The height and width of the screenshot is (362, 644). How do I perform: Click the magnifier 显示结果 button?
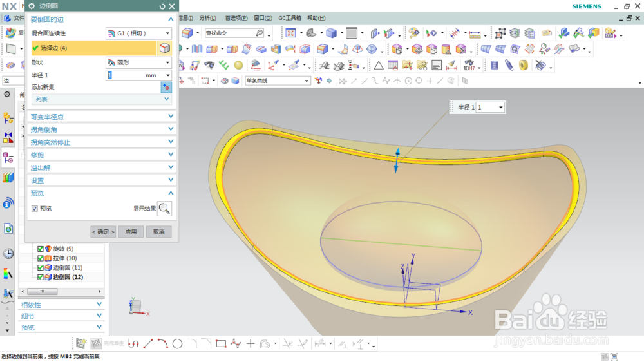(164, 209)
